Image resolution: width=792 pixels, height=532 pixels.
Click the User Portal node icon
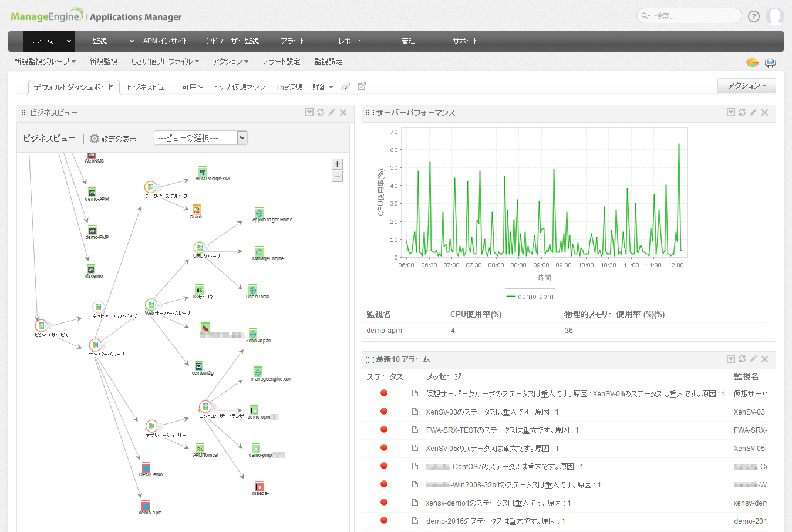[x=252, y=289]
